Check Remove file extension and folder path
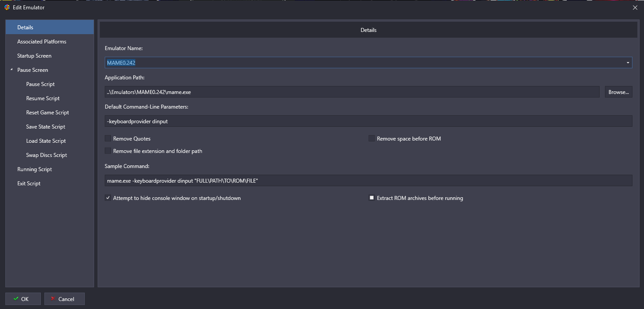This screenshot has width=644, height=309. click(108, 151)
